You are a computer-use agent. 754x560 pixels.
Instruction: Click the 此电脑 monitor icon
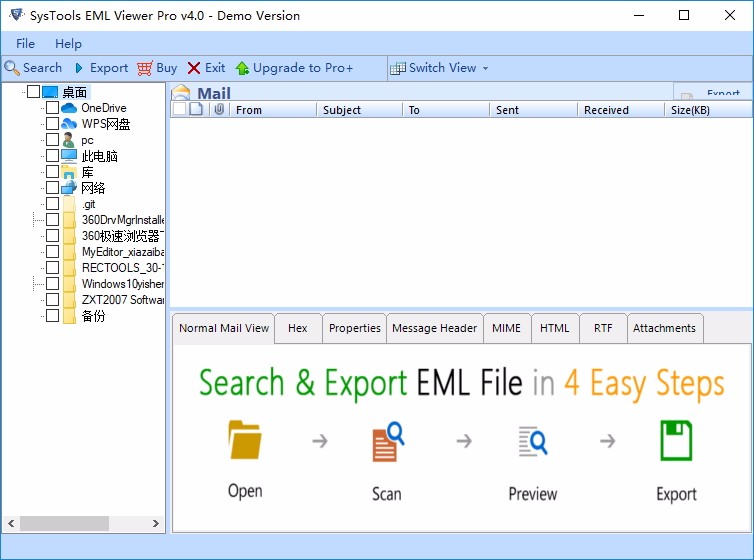[69, 156]
